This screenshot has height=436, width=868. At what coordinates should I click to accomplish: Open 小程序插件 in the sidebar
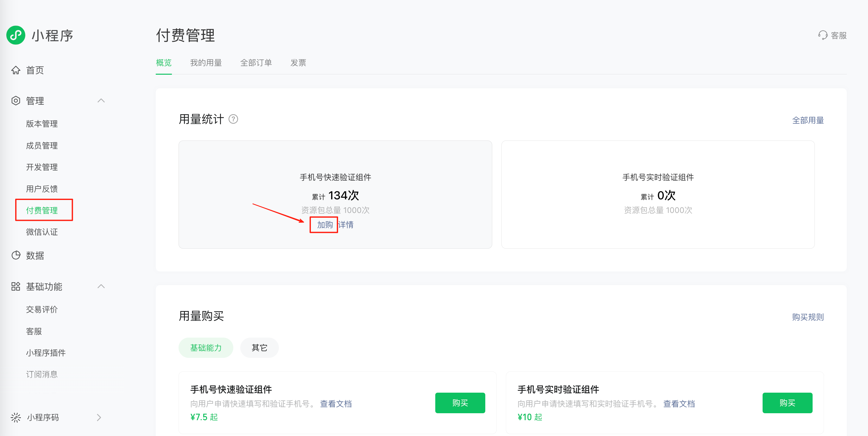pos(46,353)
